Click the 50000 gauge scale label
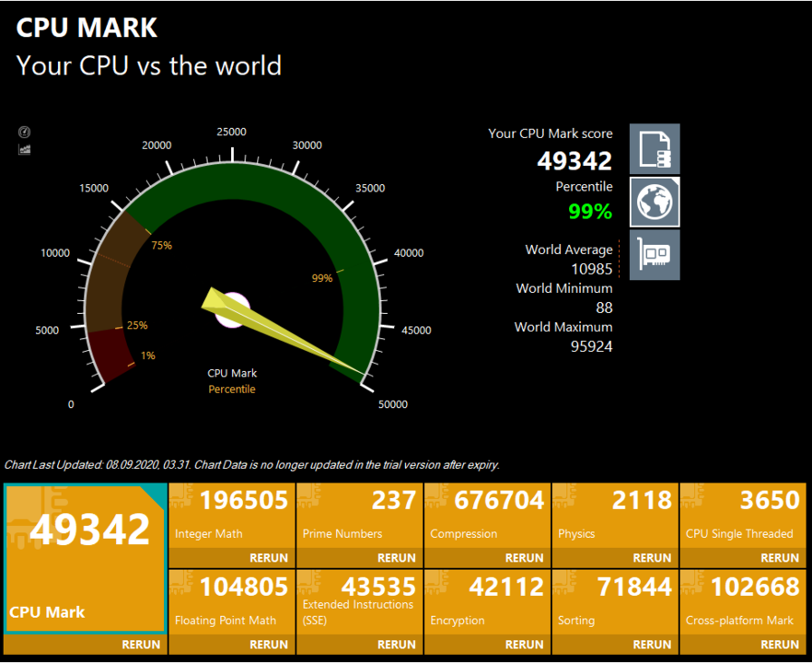This screenshot has width=812, height=663. (x=392, y=404)
